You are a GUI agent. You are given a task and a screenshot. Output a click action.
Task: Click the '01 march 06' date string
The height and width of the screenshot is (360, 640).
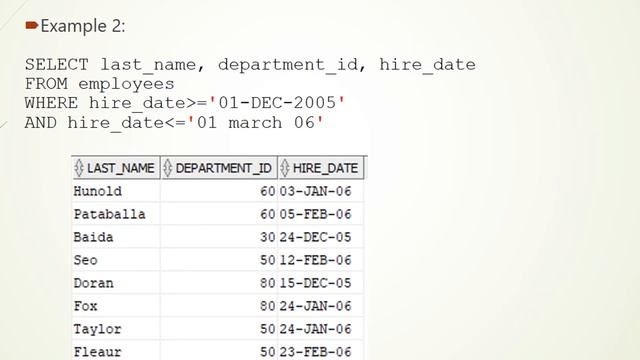(256, 122)
